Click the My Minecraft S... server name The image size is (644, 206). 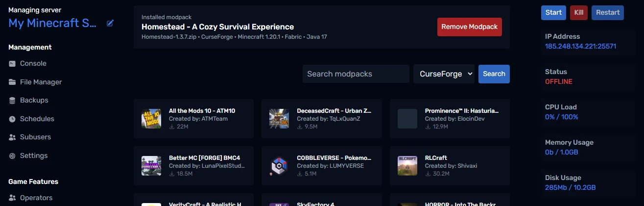coord(53,23)
